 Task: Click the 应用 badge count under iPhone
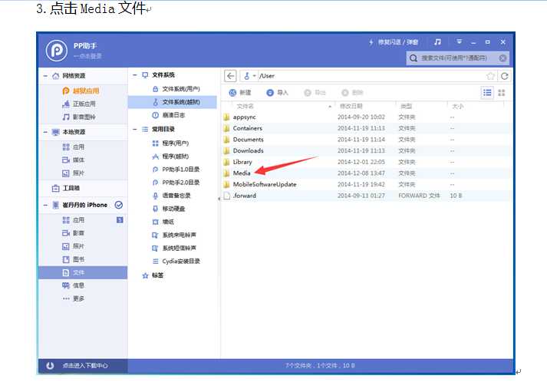tap(120, 220)
